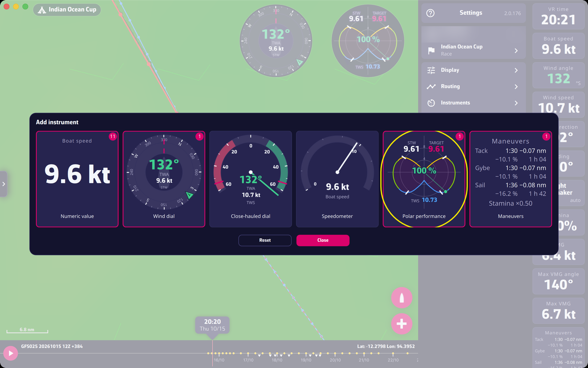This screenshot has height=368, width=588.
Task: Click the 11 badge on Numeric value
Action: pyautogui.click(x=113, y=136)
